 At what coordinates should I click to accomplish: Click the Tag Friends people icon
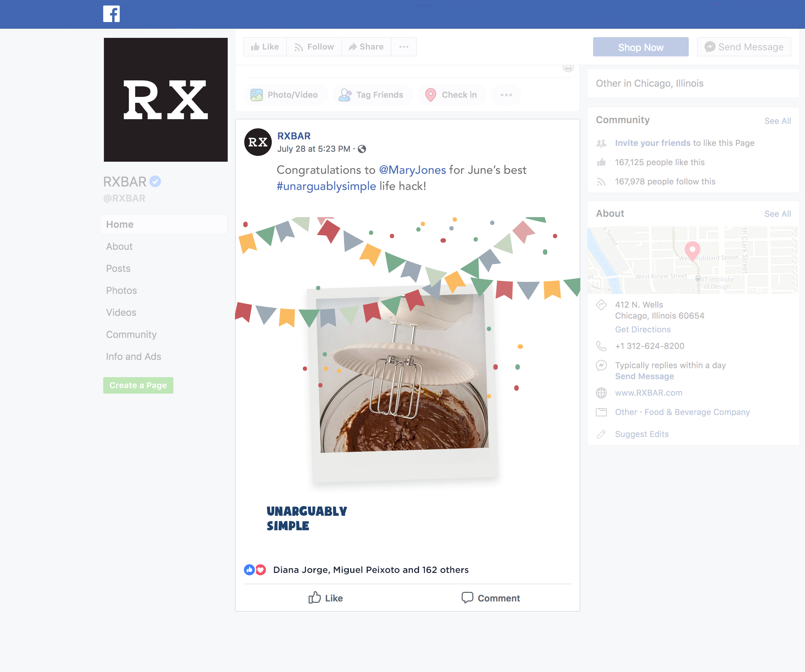[345, 95]
